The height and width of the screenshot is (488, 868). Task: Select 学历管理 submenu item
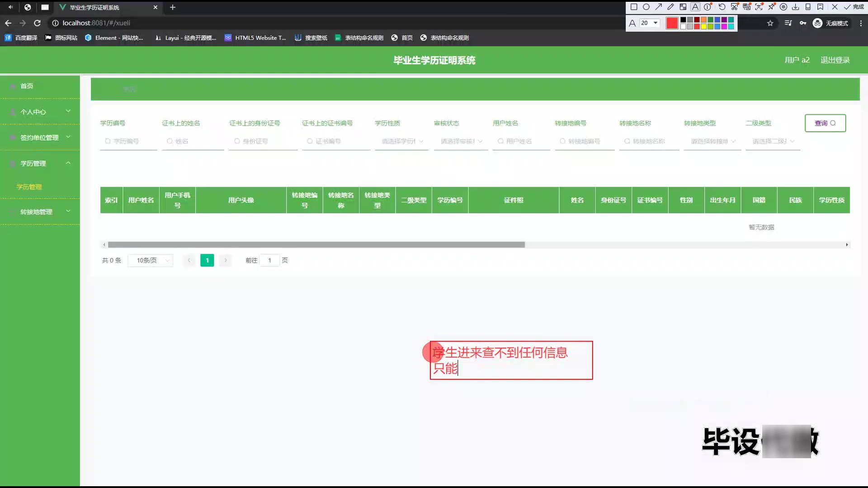click(x=29, y=187)
